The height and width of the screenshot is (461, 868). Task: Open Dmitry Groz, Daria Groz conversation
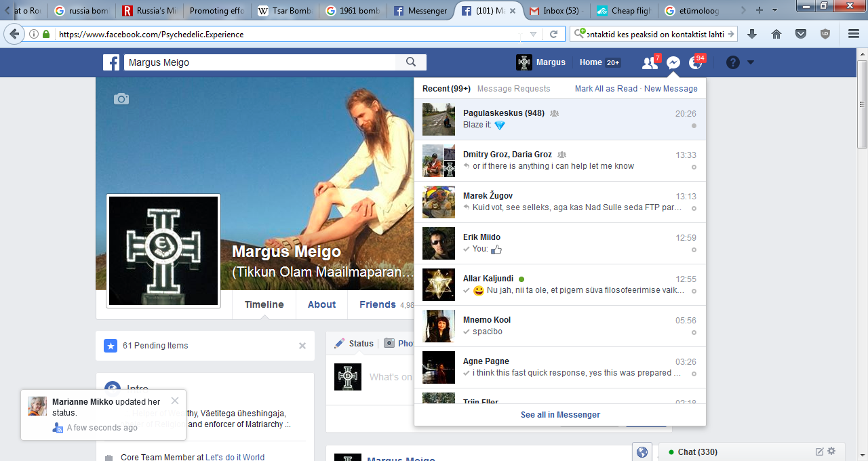tap(559, 161)
